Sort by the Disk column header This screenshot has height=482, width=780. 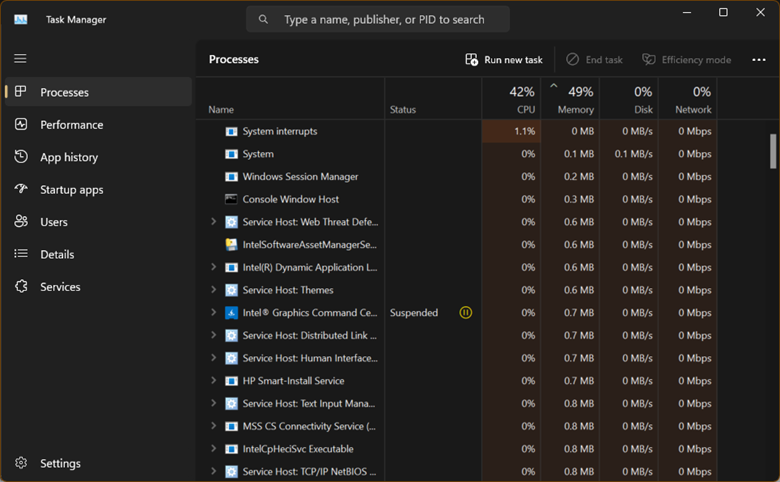(x=629, y=98)
